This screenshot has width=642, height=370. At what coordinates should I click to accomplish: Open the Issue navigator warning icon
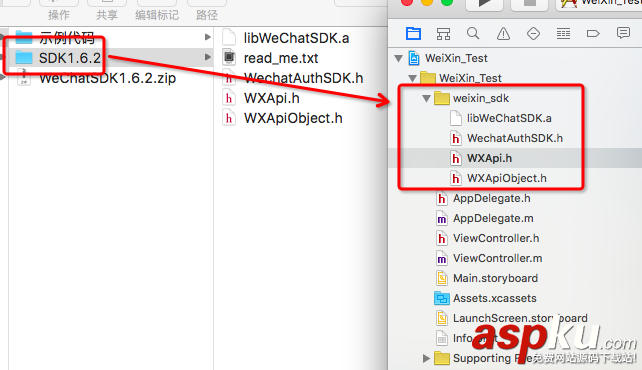click(503, 34)
